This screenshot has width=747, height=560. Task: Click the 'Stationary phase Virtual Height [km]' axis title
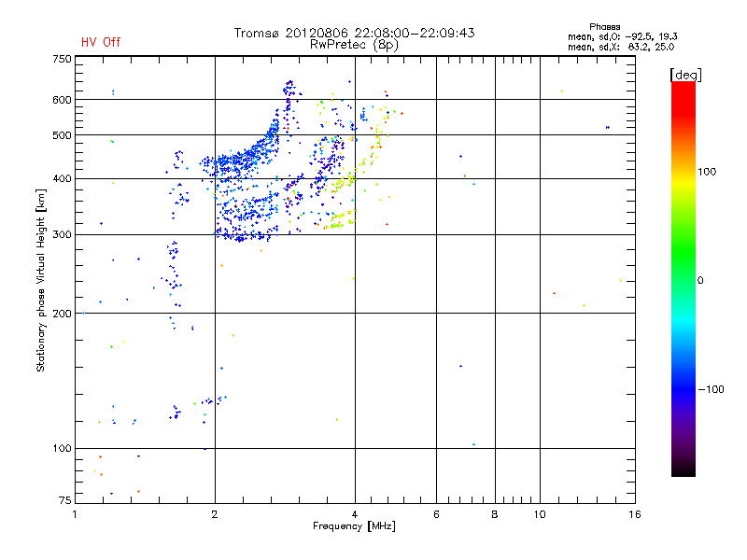(41, 280)
